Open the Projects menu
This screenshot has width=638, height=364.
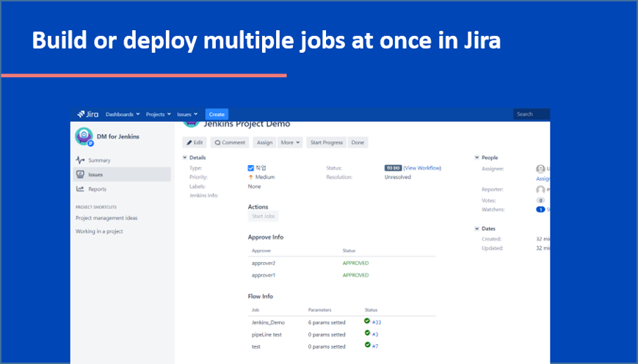pyautogui.click(x=158, y=114)
